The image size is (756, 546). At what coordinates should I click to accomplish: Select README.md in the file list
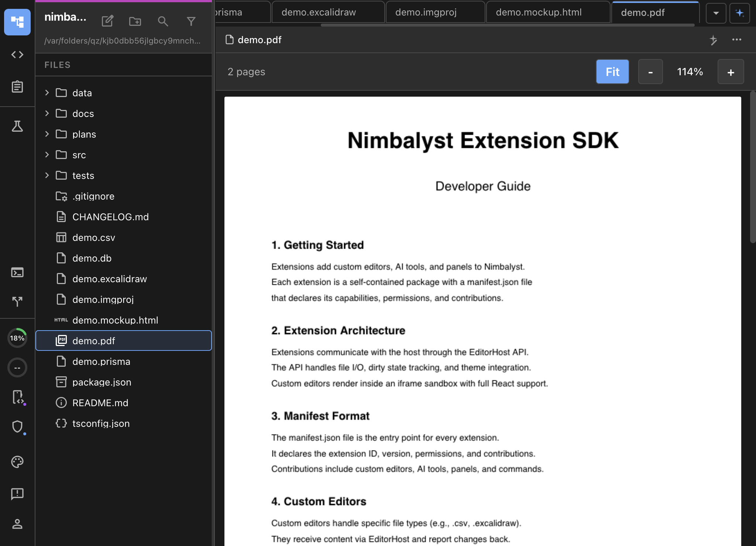100,402
